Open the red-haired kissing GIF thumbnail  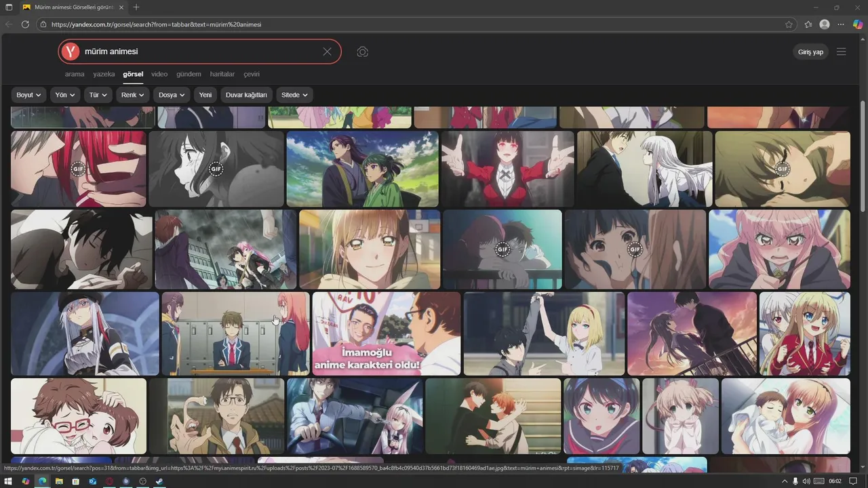[78, 169]
